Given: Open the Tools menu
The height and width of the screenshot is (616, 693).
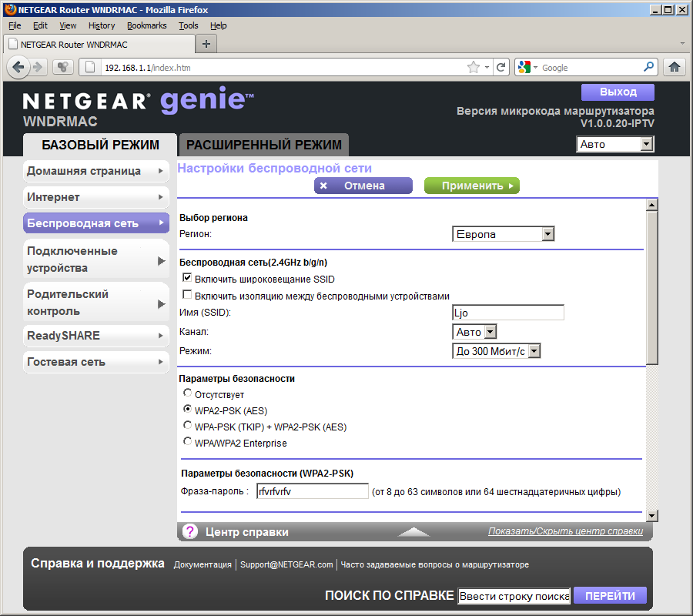Looking at the screenshot, I should point(189,25).
